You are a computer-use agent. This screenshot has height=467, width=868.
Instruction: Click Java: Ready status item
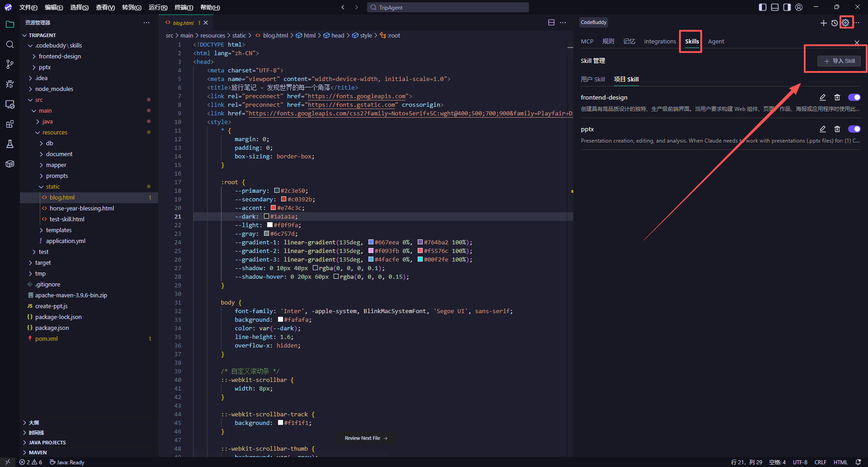click(x=67, y=462)
